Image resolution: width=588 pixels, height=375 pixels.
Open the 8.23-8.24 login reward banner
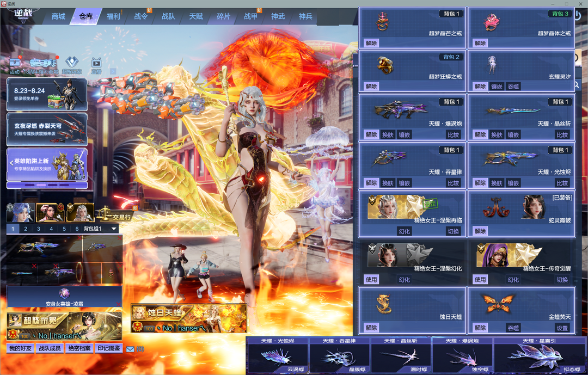pyautogui.click(x=47, y=94)
